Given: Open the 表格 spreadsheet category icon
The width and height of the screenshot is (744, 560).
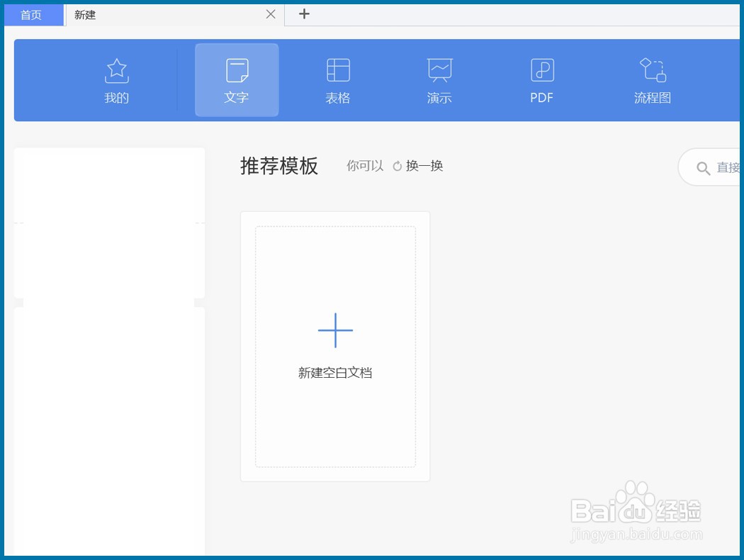Looking at the screenshot, I should 338,69.
